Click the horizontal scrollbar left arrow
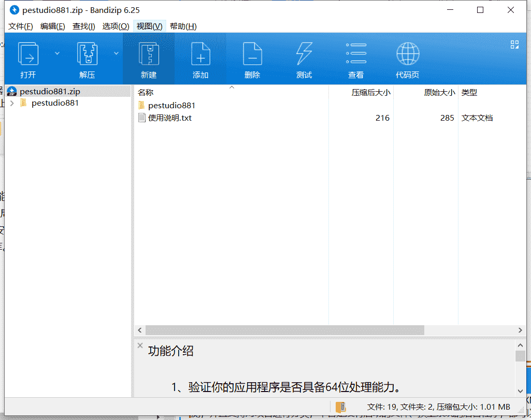 [x=140, y=330]
